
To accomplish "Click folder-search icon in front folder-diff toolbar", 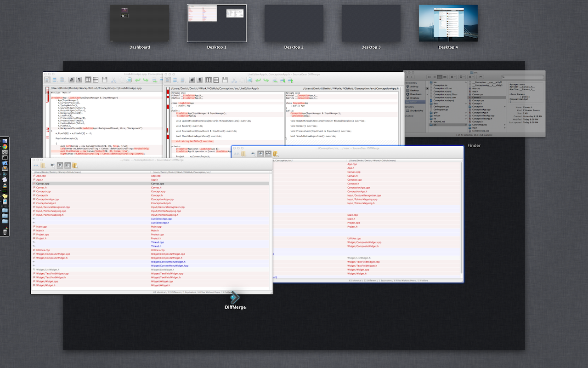I will tap(75, 166).
